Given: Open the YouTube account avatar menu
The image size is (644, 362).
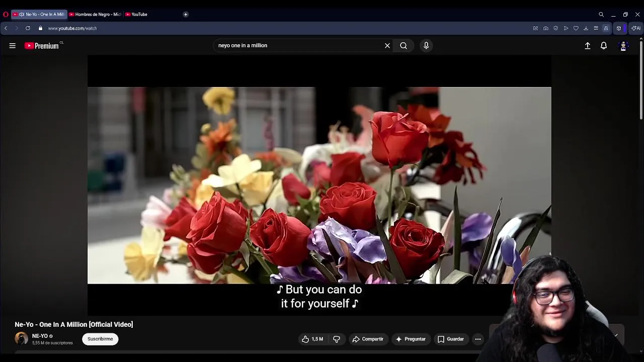Looking at the screenshot, I should click(623, 46).
